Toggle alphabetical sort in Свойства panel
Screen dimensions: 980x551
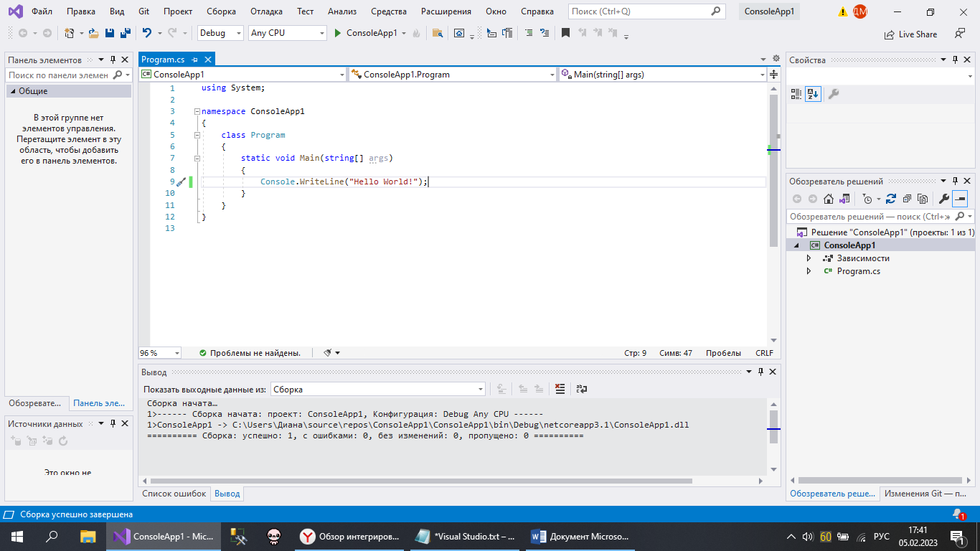tap(812, 94)
